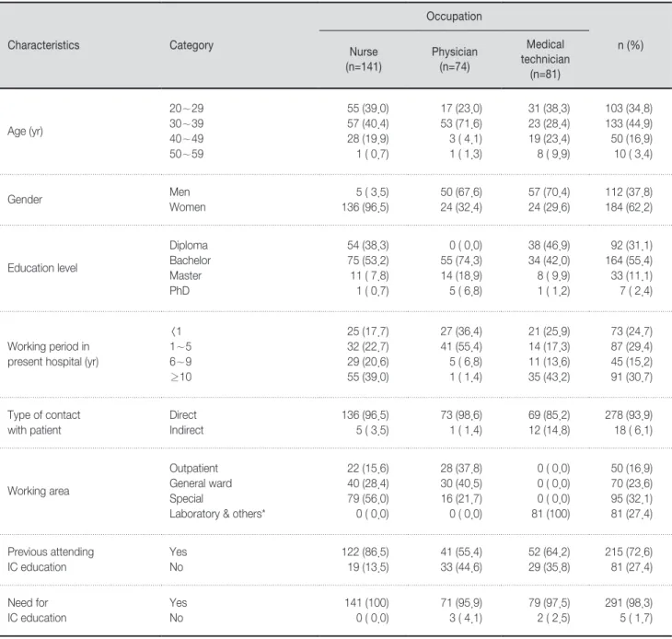Click total Direct value '278 (93.9)'
Image resolution: width=672 pixels, height=639 pixels.
click(629, 415)
